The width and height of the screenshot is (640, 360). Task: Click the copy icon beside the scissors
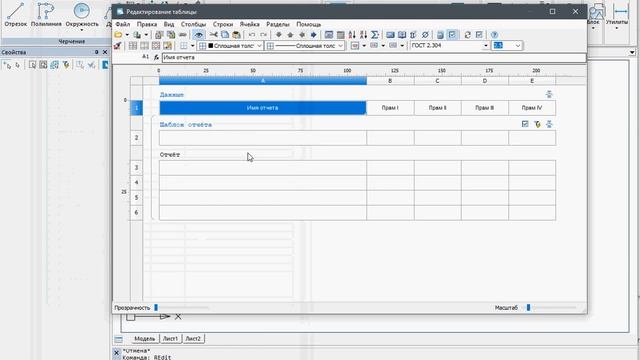click(x=225, y=35)
